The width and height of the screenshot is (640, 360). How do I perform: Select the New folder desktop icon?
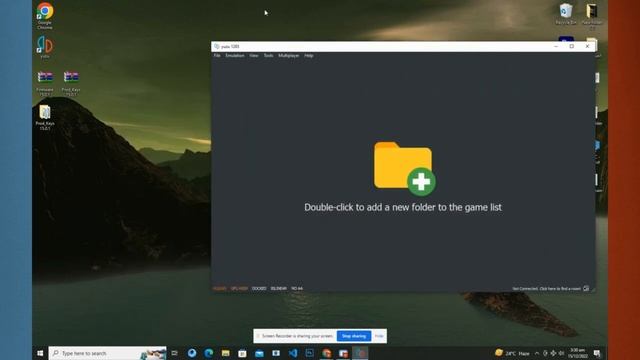[x=592, y=16]
